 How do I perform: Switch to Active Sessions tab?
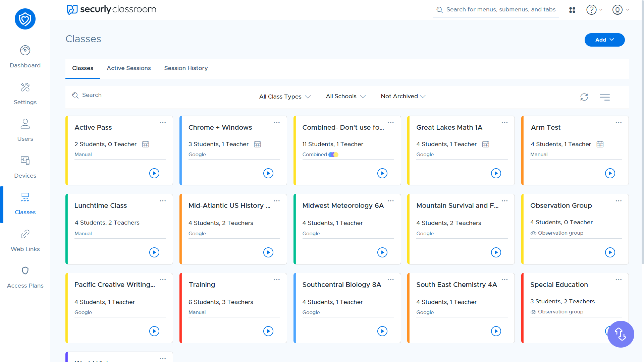tap(129, 68)
